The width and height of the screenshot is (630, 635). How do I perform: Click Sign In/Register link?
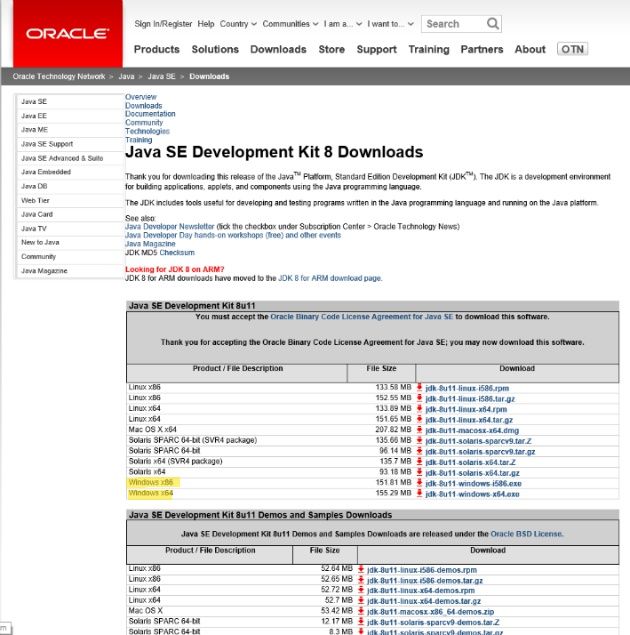pyautogui.click(x=163, y=24)
